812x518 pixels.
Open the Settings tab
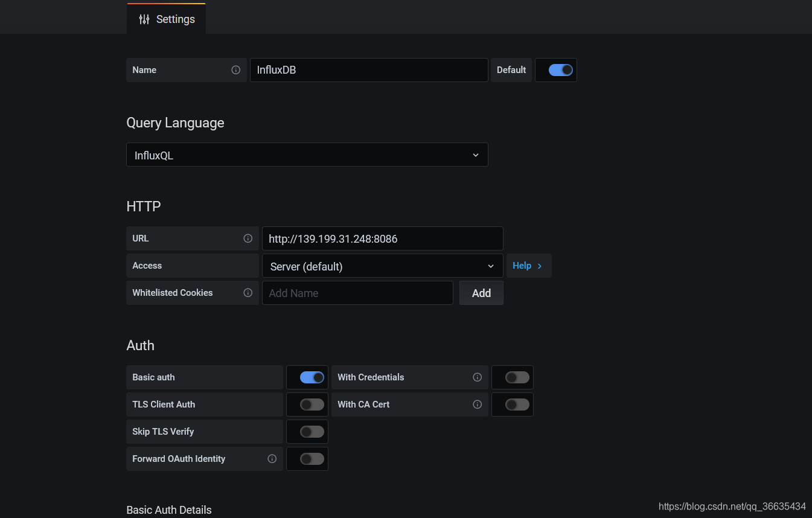tap(166, 19)
